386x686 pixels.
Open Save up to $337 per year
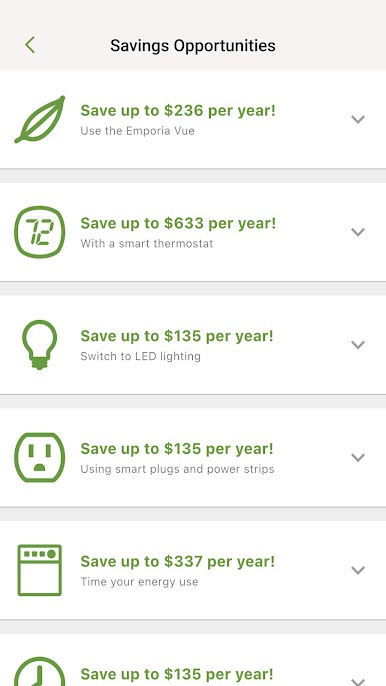point(178,562)
